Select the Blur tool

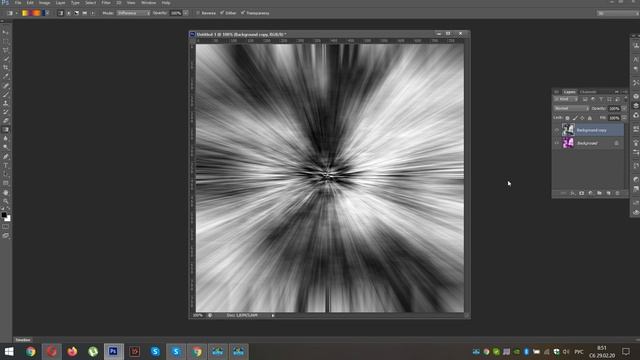pyautogui.click(x=5, y=138)
